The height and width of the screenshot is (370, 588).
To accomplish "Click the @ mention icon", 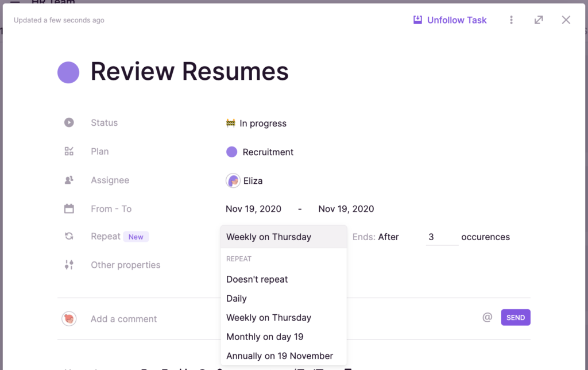I will click(x=487, y=317).
